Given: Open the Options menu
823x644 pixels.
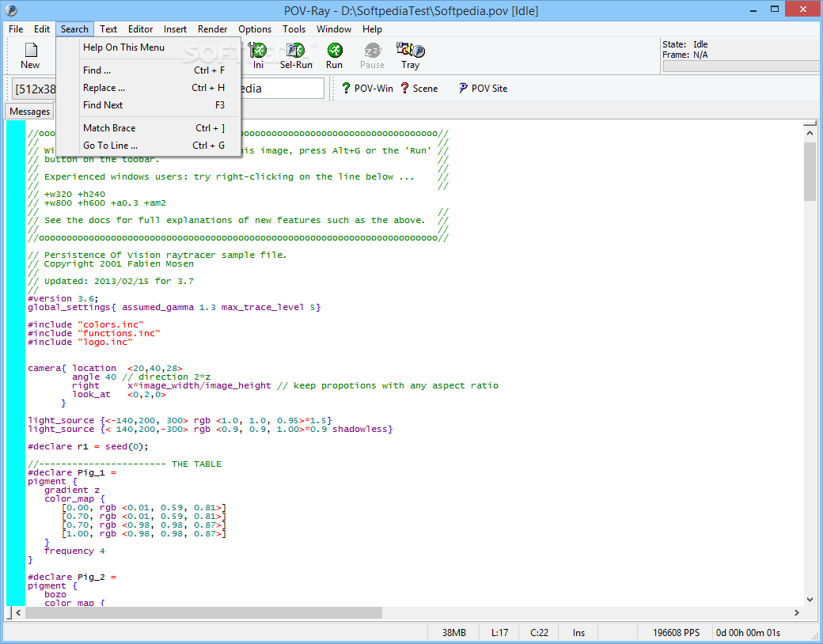Looking at the screenshot, I should point(255,28).
